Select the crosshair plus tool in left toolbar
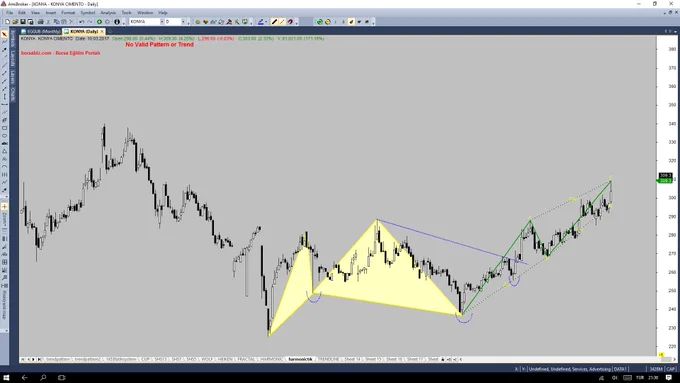680x383 pixels. point(4,207)
